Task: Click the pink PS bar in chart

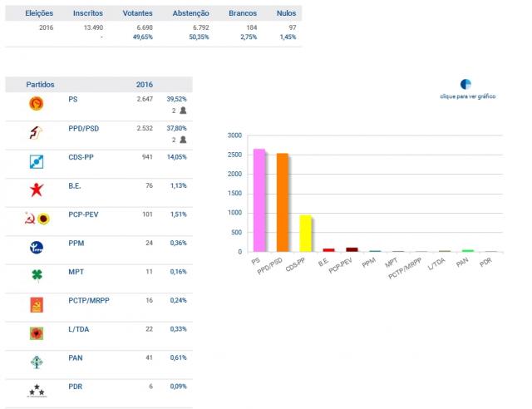Action: click(x=259, y=200)
